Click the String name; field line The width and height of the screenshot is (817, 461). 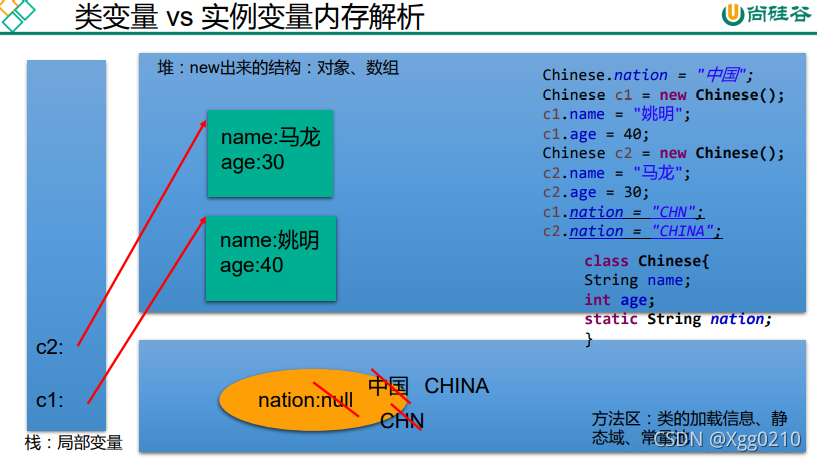coord(637,280)
